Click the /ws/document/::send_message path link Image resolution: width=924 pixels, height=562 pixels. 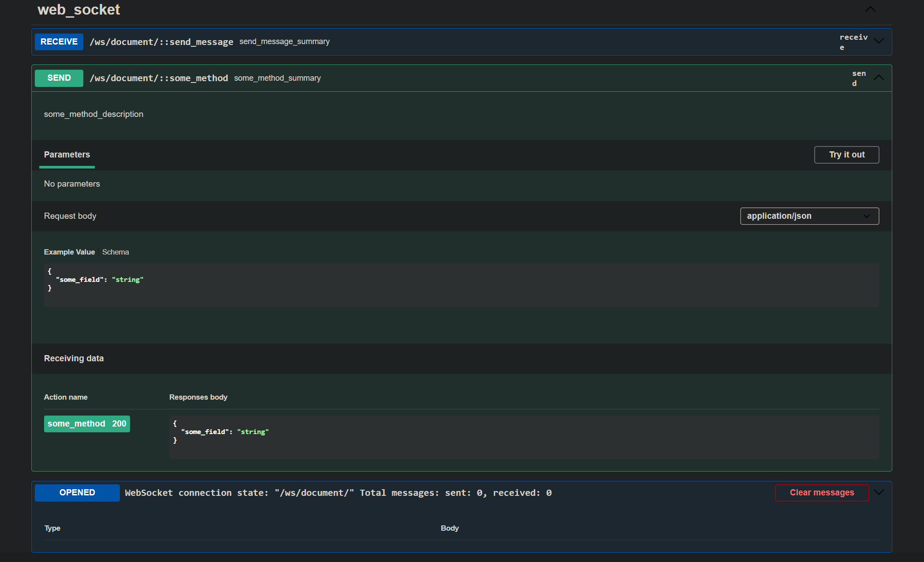tap(161, 42)
